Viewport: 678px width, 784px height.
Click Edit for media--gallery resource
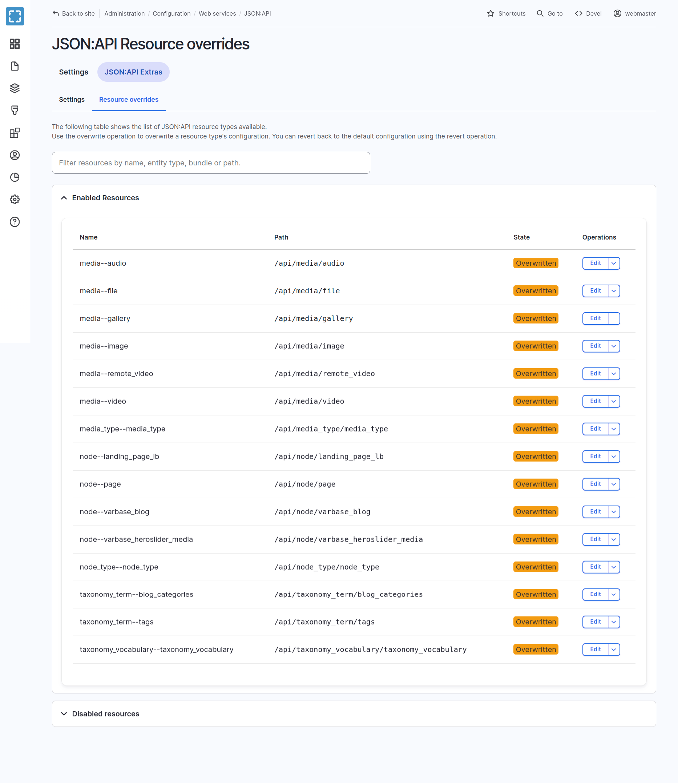(595, 319)
